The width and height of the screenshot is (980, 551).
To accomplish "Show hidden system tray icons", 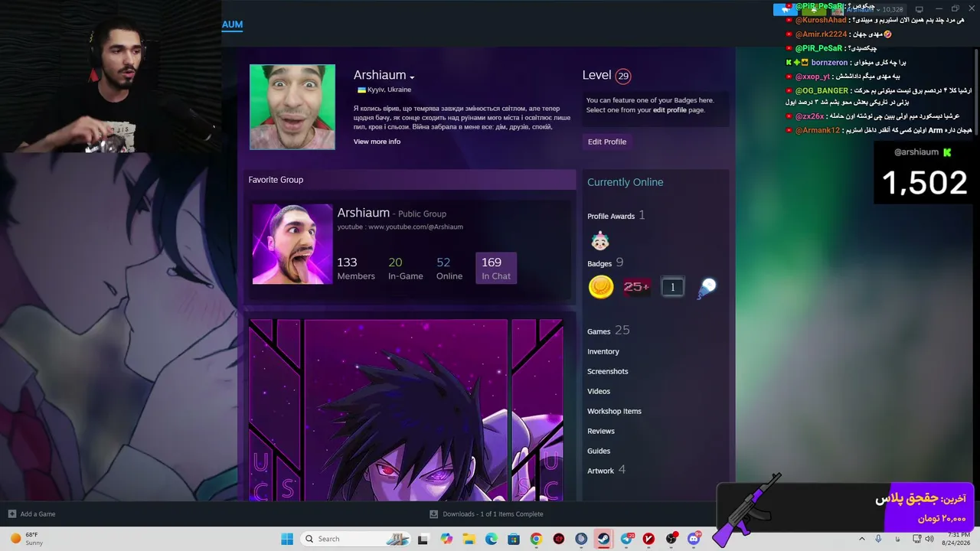I will click(x=861, y=539).
